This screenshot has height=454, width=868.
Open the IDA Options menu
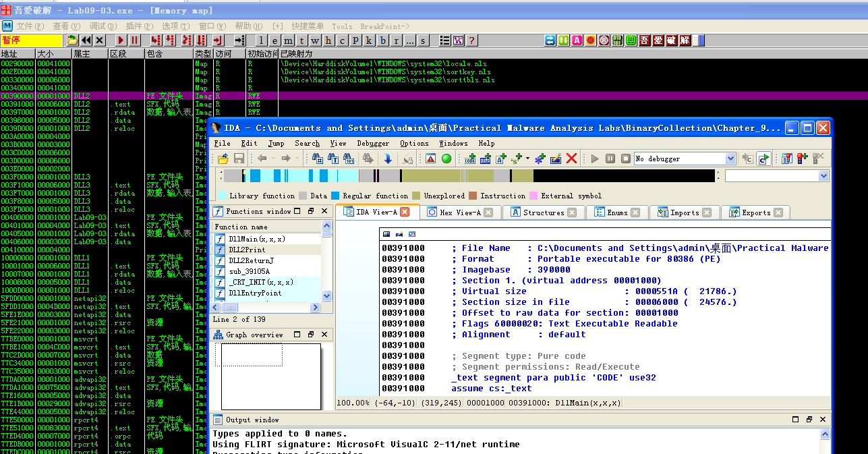[x=414, y=143]
